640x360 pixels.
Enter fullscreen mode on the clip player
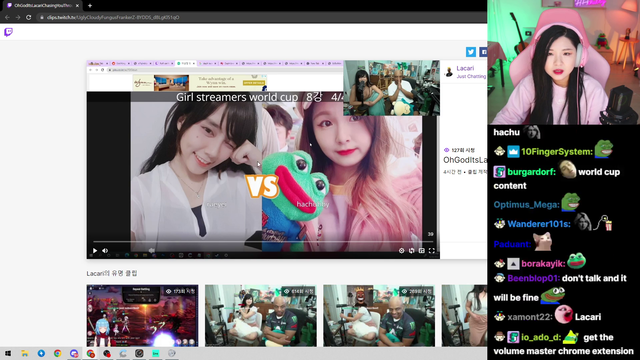click(x=431, y=251)
